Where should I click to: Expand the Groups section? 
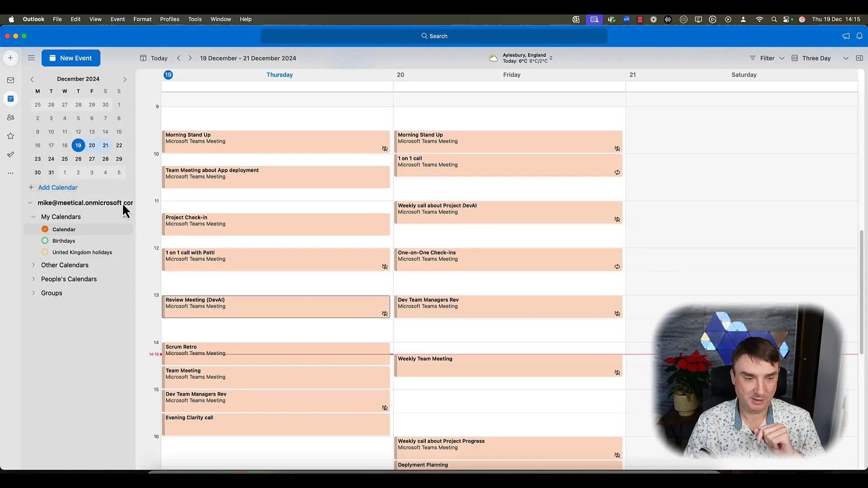33,293
